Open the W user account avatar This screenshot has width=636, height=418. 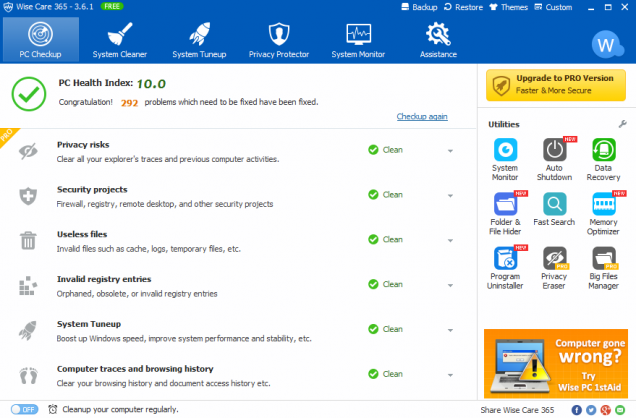pos(607,45)
